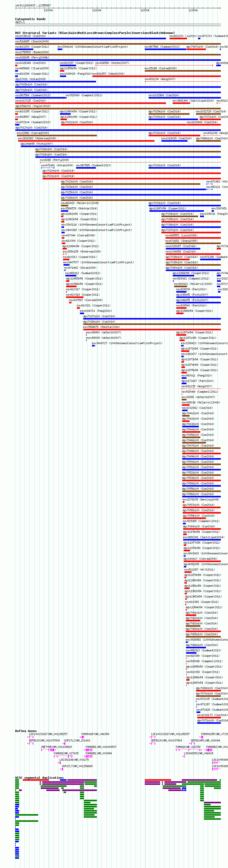Select variant nsv471652 (Sharp2005)

click(181, 241)
